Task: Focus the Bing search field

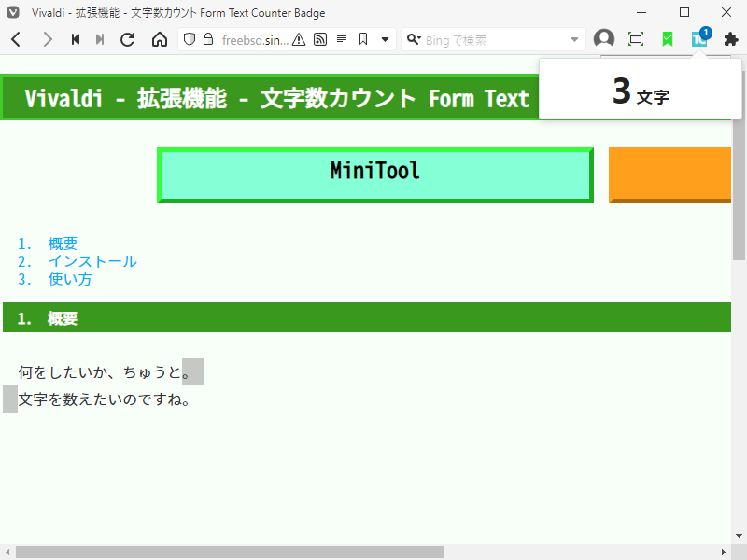Action: click(x=496, y=40)
